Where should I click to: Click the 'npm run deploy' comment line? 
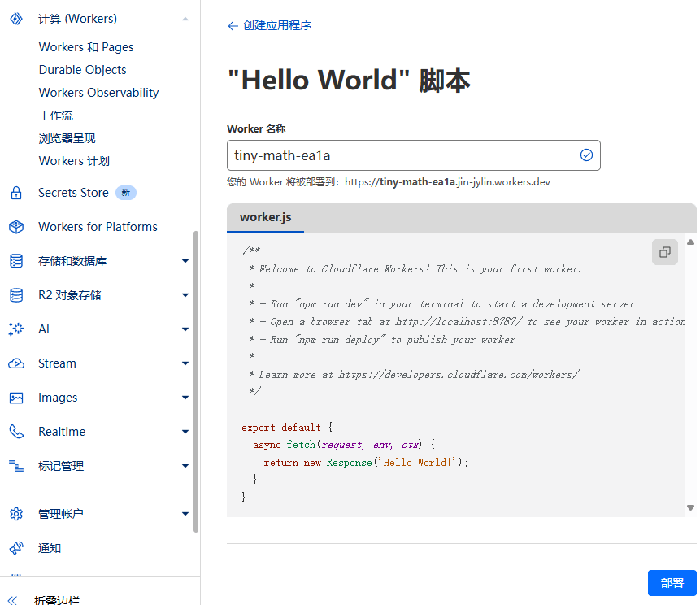coord(381,339)
